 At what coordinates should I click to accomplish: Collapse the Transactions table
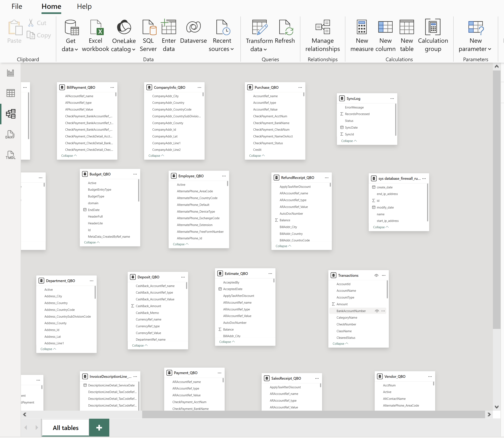click(340, 344)
